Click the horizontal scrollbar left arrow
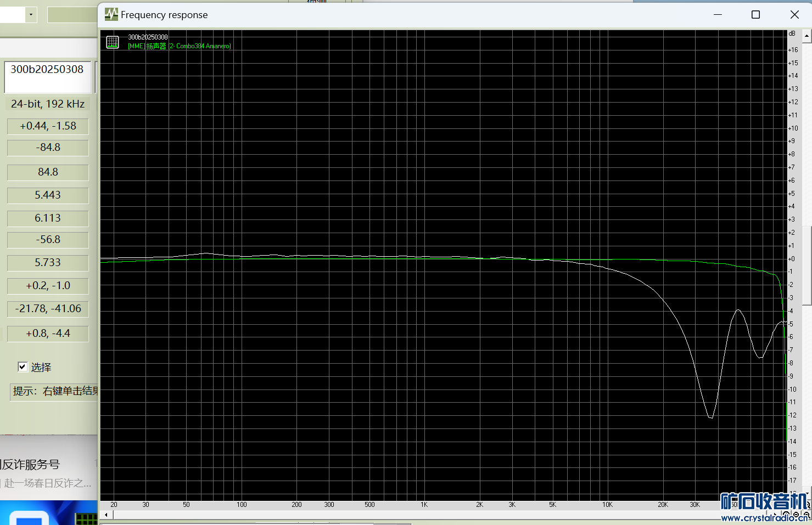This screenshot has height=525, width=812. click(x=107, y=515)
